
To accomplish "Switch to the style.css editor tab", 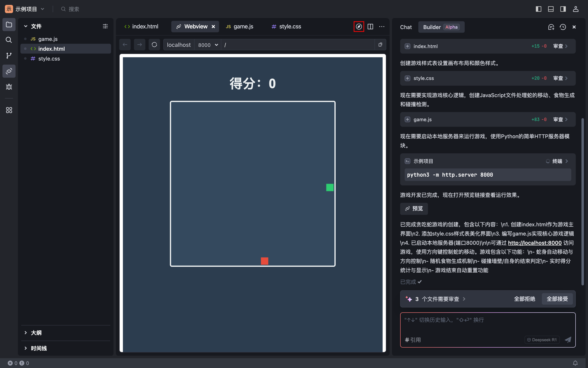I will (286, 27).
